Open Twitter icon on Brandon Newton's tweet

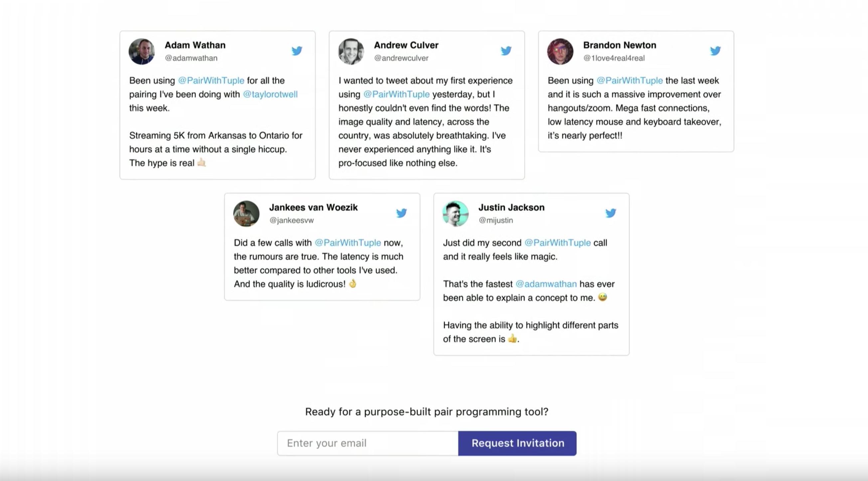715,51
